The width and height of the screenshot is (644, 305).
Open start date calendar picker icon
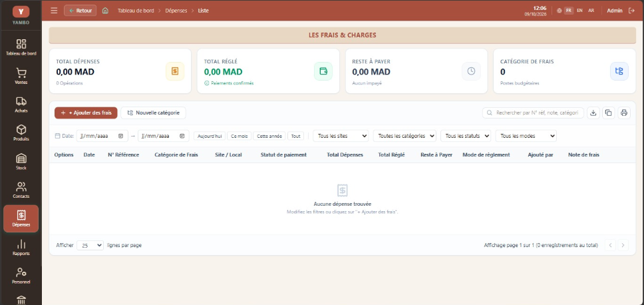click(121, 136)
